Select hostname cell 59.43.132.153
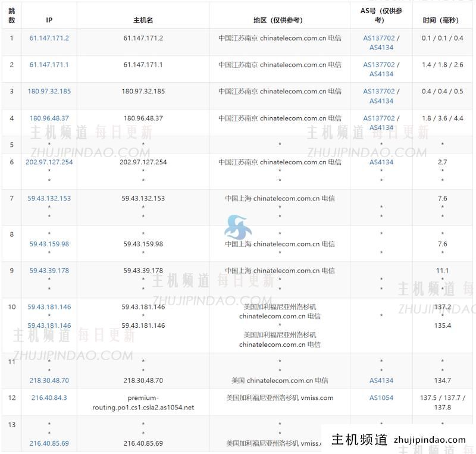The image size is (476, 454). (143, 198)
